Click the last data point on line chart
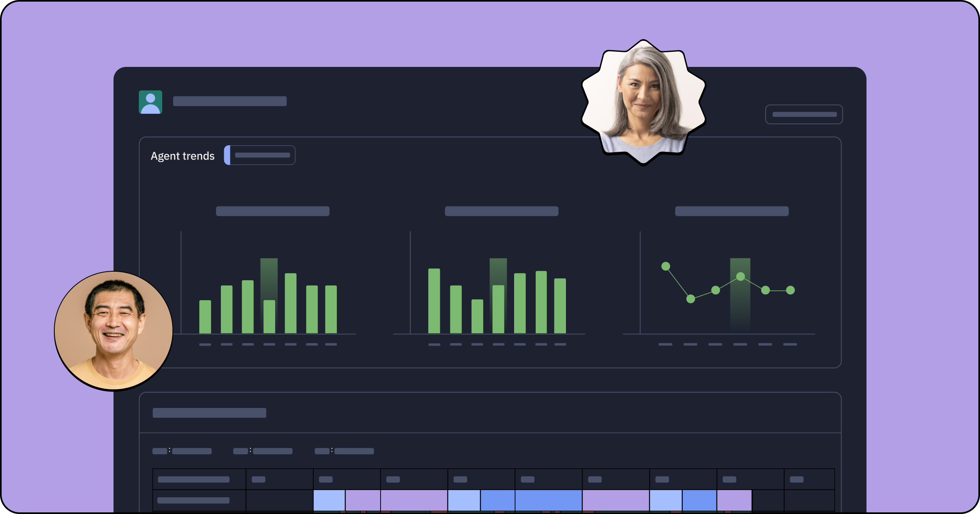This screenshot has height=514, width=980. (790, 290)
